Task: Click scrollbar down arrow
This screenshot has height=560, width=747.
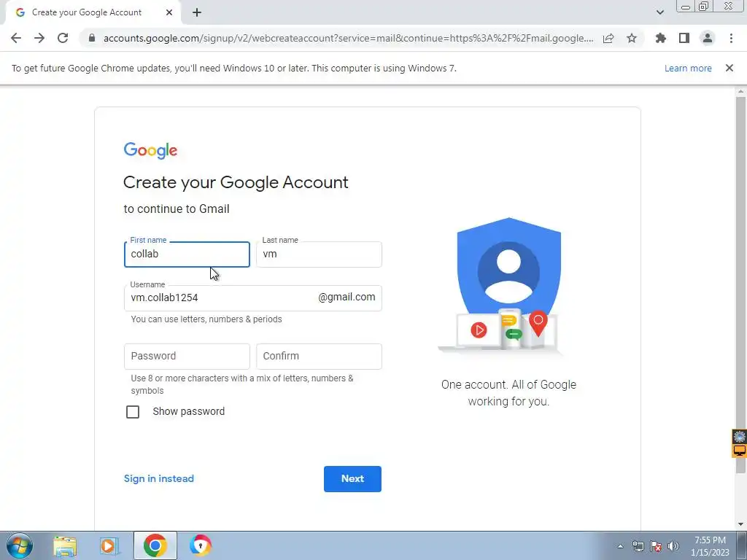Action: (740, 524)
